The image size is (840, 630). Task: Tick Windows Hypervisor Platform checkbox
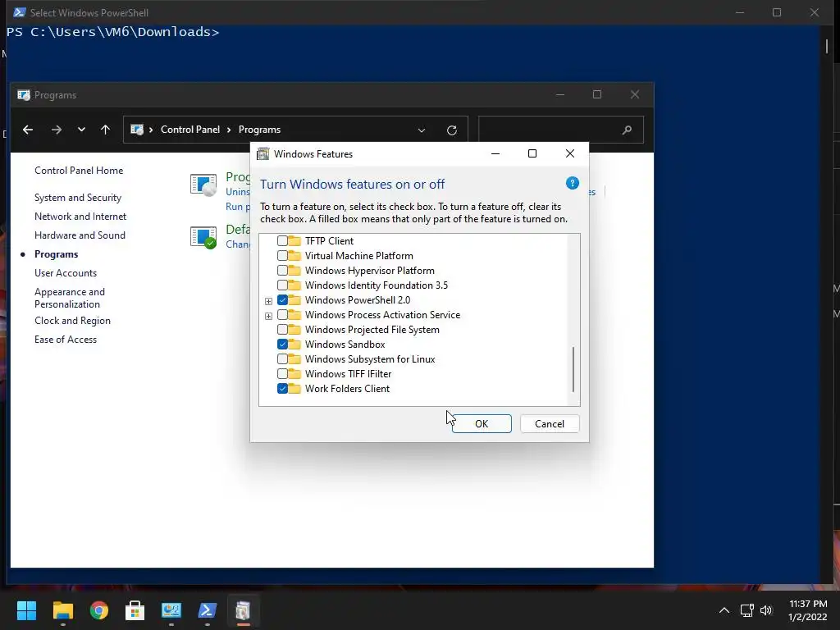click(x=282, y=271)
